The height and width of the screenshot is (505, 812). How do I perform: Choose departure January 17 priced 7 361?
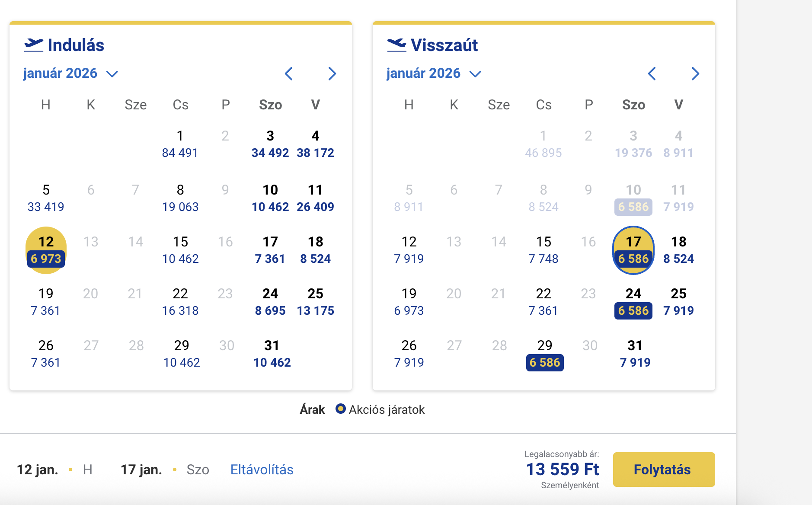point(270,250)
